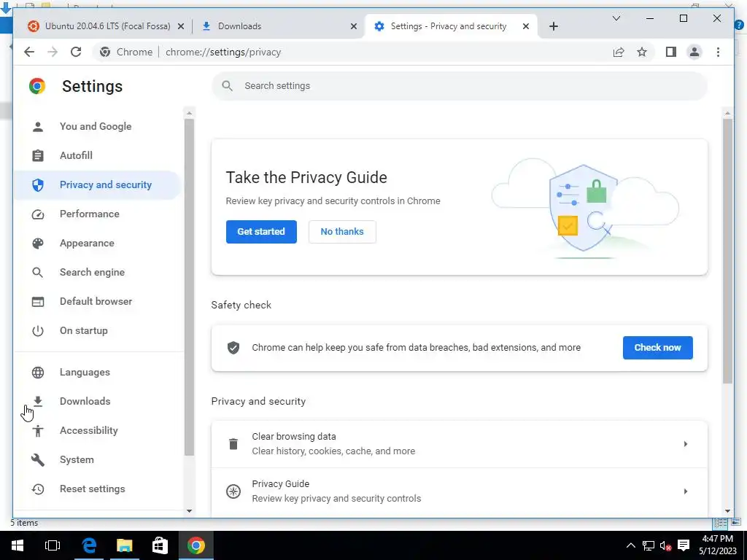The width and height of the screenshot is (747, 560).
Task: Open the Windows Start menu
Action: (18, 545)
